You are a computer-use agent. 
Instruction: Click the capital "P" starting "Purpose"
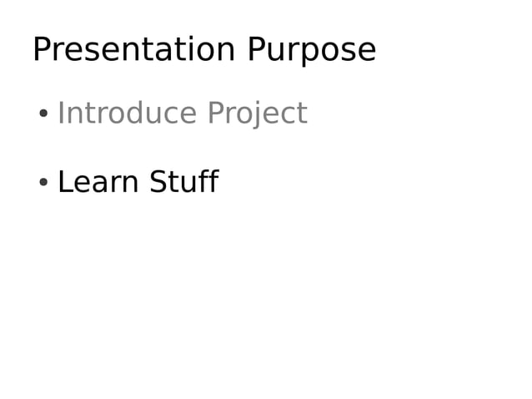pos(255,50)
